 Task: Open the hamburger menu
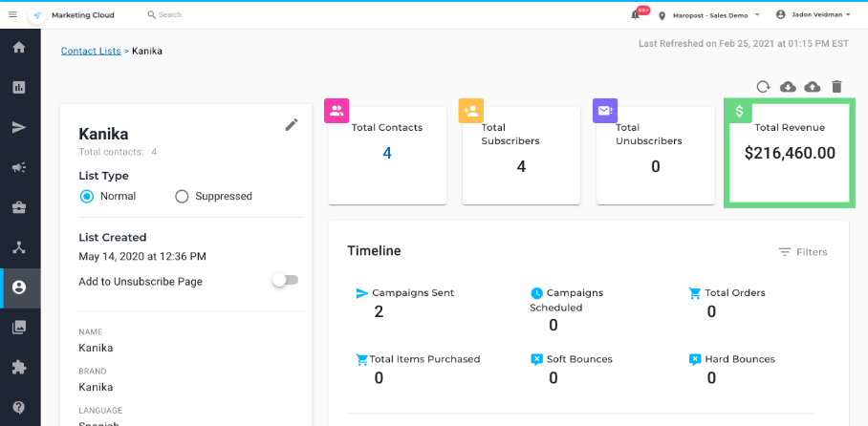[x=12, y=15]
